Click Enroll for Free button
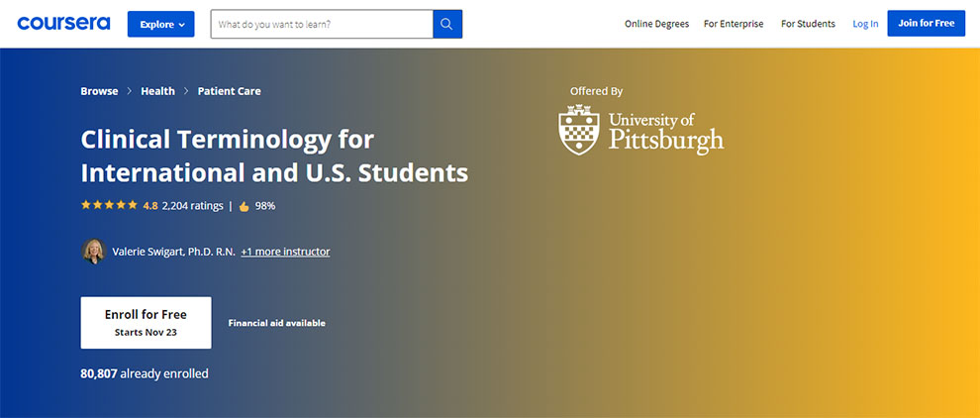Viewport: 980px width, 418px height. point(146,323)
